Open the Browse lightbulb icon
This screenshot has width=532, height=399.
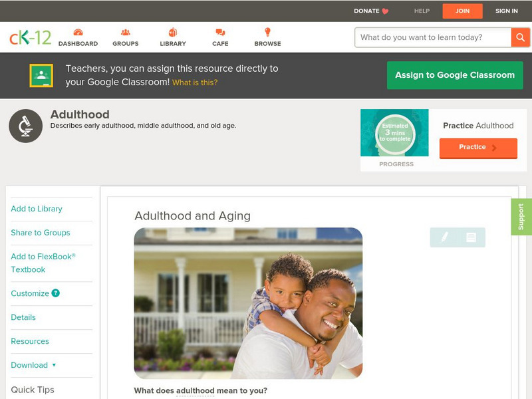267,32
